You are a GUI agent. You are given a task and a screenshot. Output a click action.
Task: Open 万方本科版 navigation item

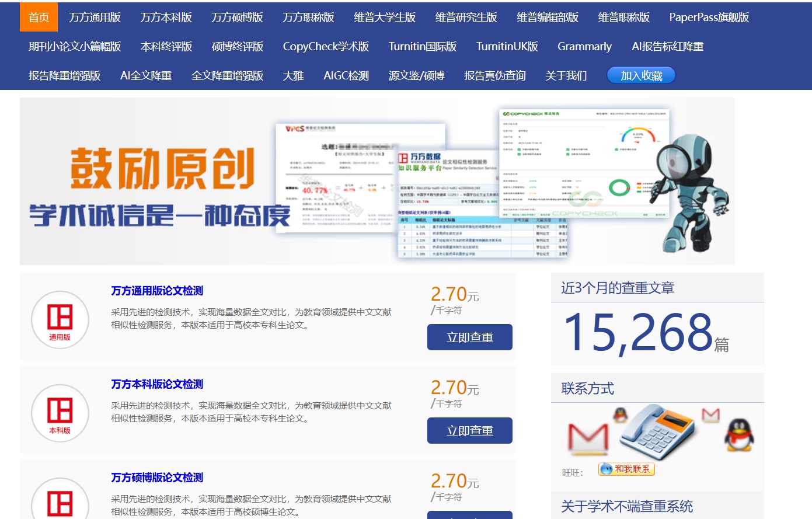pyautogui.click(x=166, y=17)
